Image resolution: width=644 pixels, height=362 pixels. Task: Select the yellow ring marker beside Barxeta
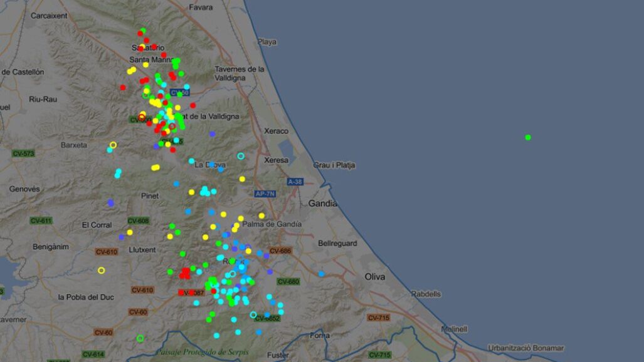coord(113,145)
